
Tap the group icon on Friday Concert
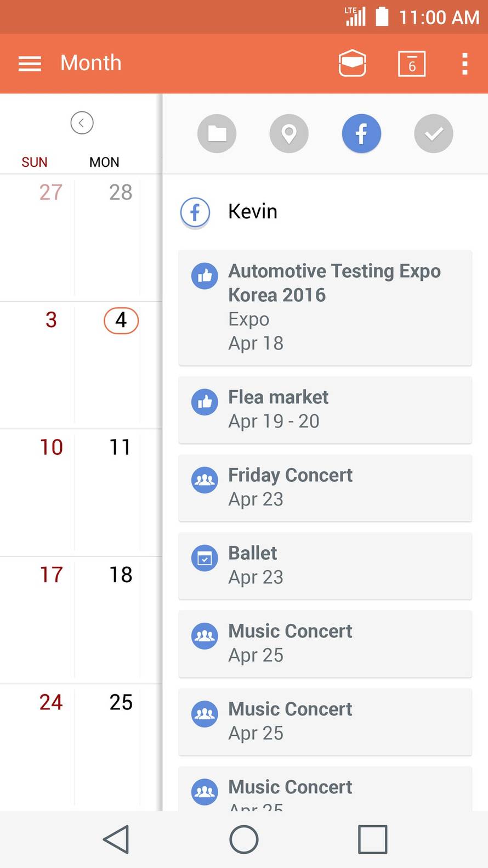[x=205, y=480]
